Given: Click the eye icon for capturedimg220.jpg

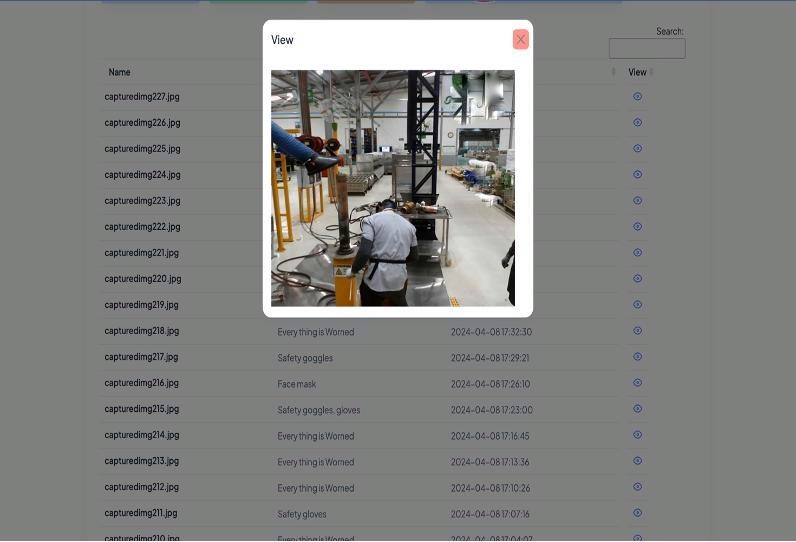Looking at the screenshot, I should coord(637,279).
